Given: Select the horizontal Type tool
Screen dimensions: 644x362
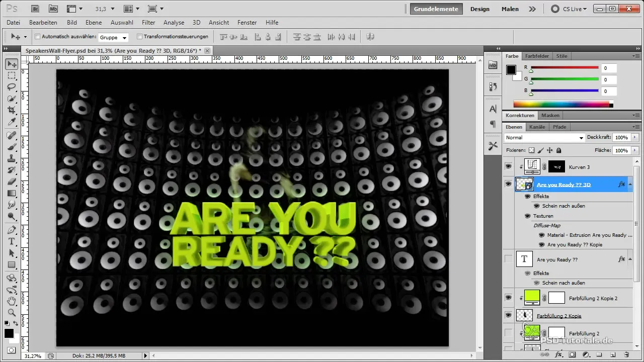Looking at the screenshot, I should click(12, 241).
